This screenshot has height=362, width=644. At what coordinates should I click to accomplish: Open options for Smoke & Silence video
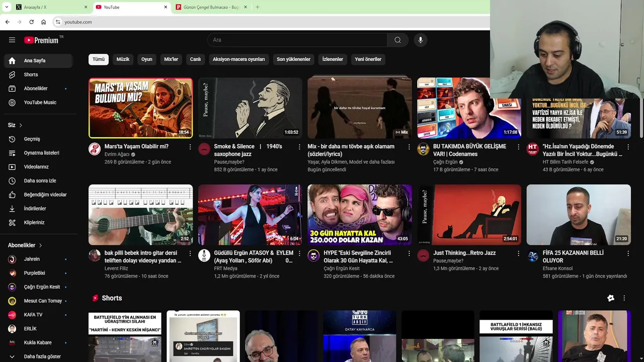click(x=299, y=147)
